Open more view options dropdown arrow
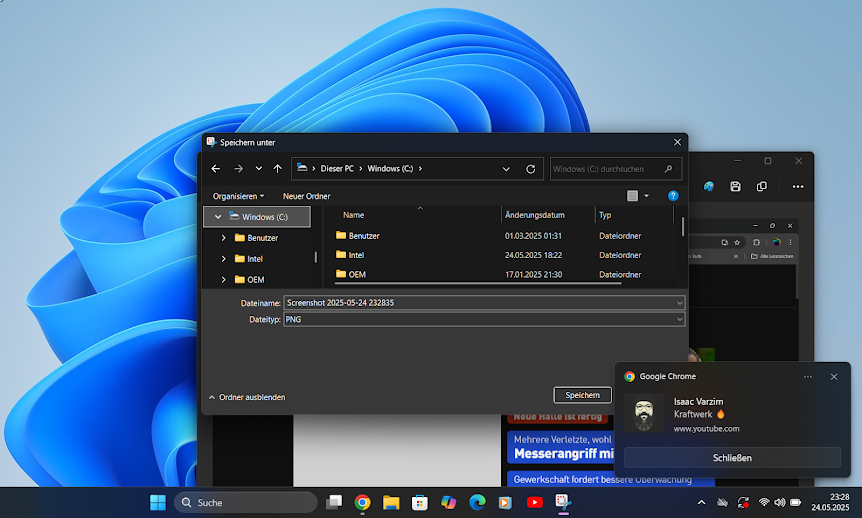 click(646, 196)
